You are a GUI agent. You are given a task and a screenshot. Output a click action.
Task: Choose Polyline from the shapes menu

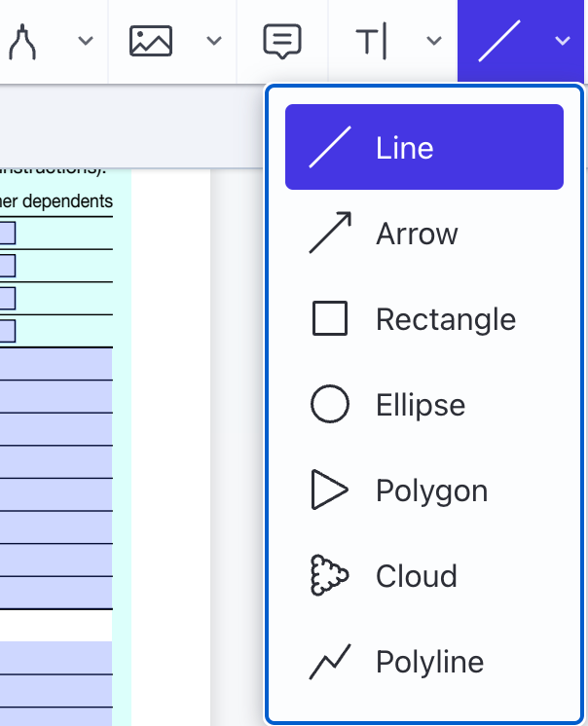(x=429, y=662)
